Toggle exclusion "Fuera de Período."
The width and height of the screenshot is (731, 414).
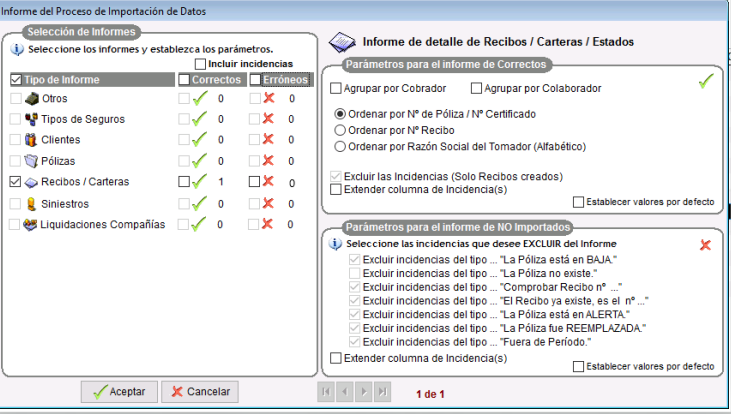pyautogui.click(x=355, y=342)
